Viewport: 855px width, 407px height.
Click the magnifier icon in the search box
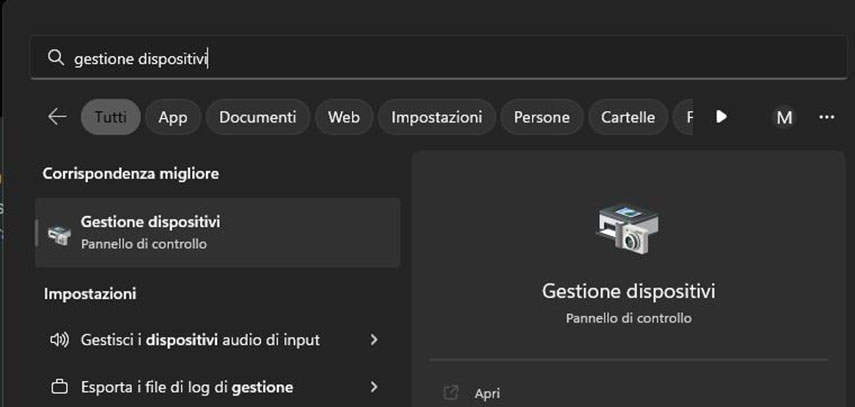click(x=56, y=59)
